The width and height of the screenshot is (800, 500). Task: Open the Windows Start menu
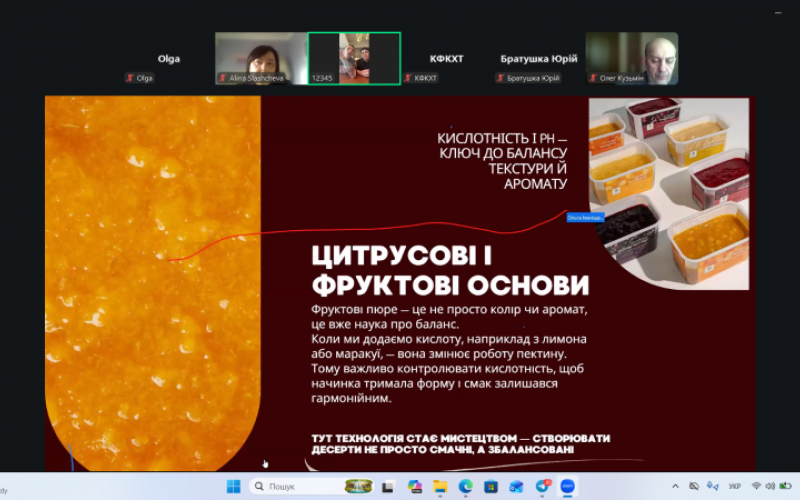tap(233, 486)
